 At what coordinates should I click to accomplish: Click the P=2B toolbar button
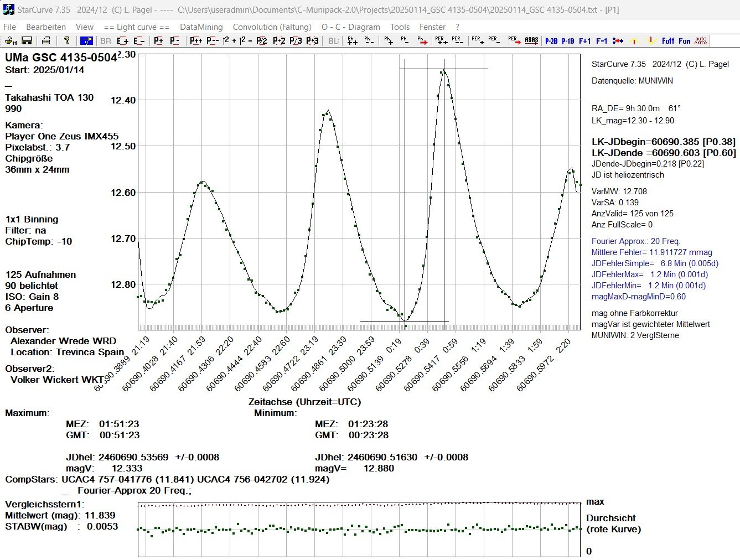[551, 41]
